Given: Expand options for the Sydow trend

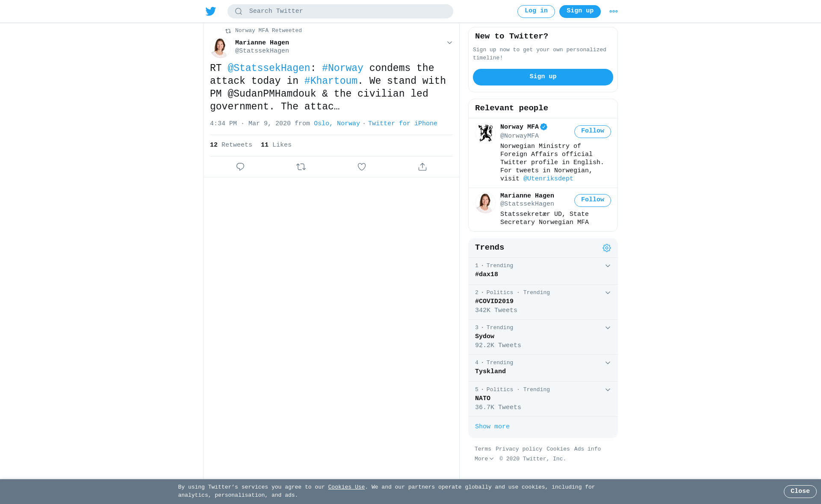Looking at the screenshot, I should click(608, 328).
